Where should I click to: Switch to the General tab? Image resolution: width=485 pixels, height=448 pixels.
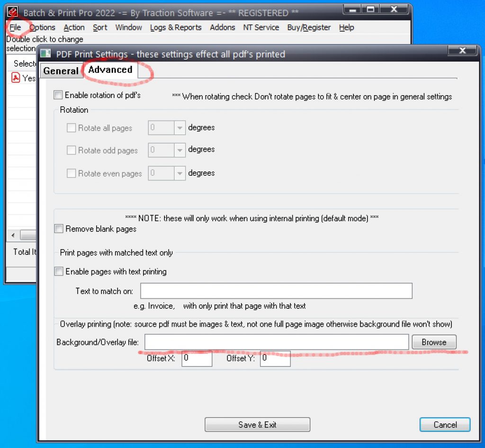pos(61,71)
